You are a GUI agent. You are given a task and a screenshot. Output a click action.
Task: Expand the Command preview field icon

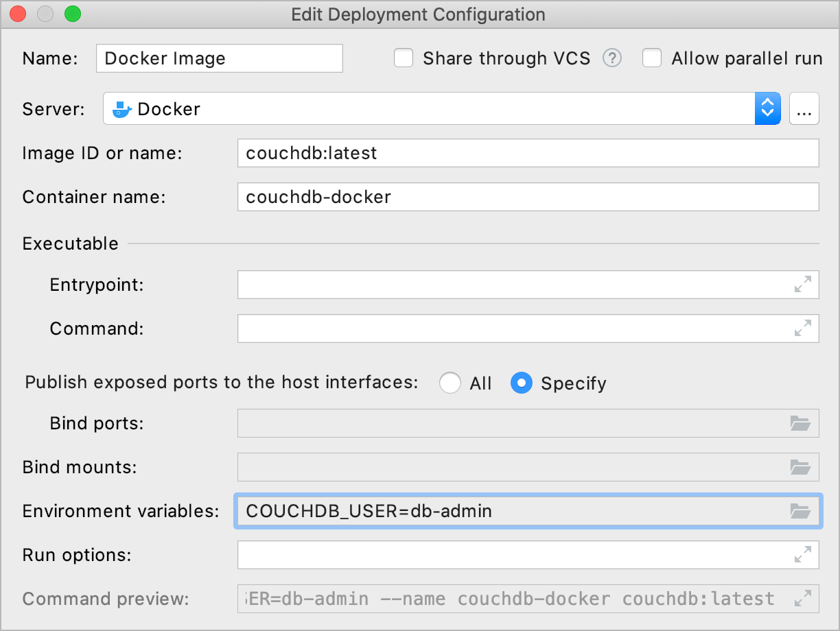pyautogui.click(x=802, y=598)
